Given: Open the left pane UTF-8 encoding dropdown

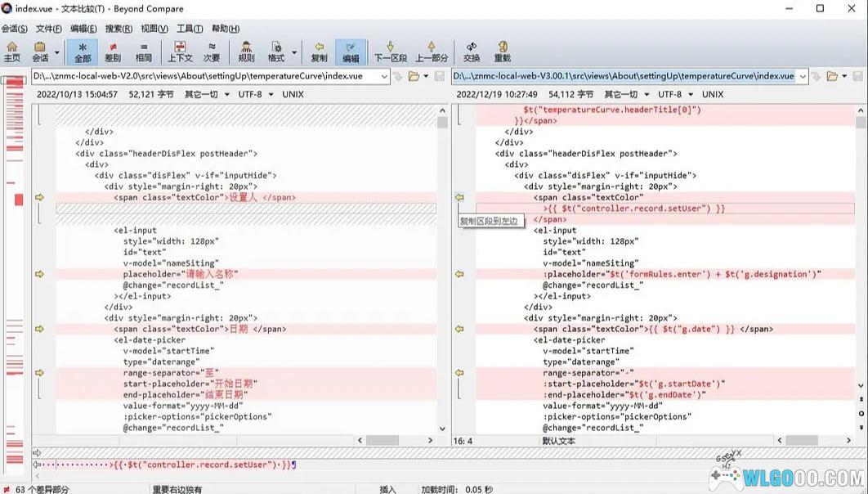Looking at the screenshot, I should [256, 94].
